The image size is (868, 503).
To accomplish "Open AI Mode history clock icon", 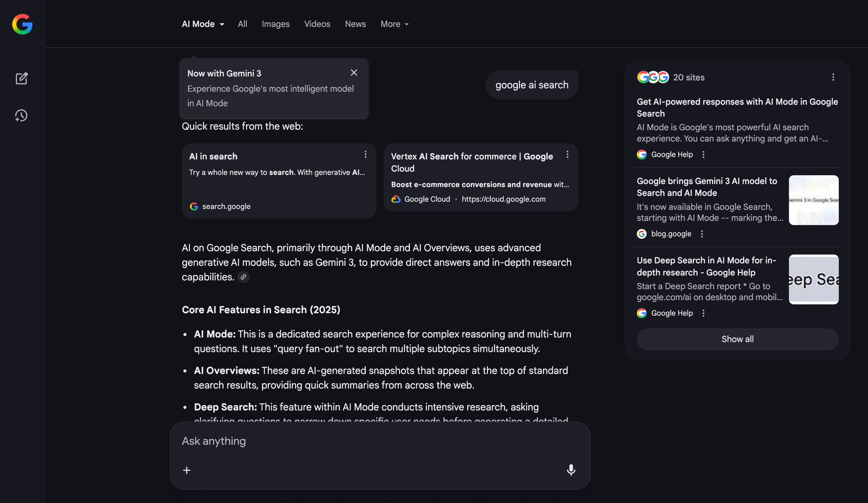I will pos(21,115).
